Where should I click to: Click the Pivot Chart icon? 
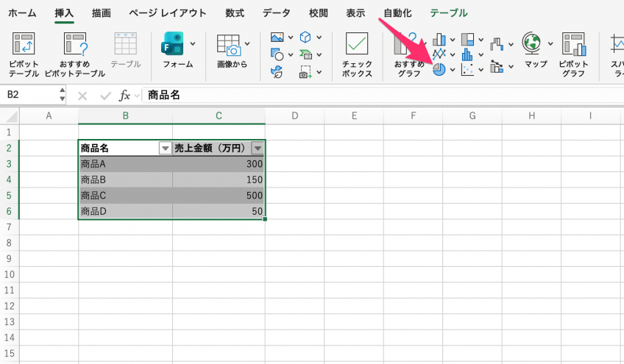point(573,46)
